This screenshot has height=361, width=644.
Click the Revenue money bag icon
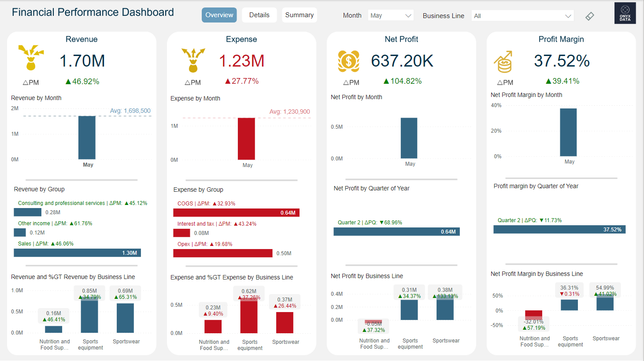pos(31,58)
